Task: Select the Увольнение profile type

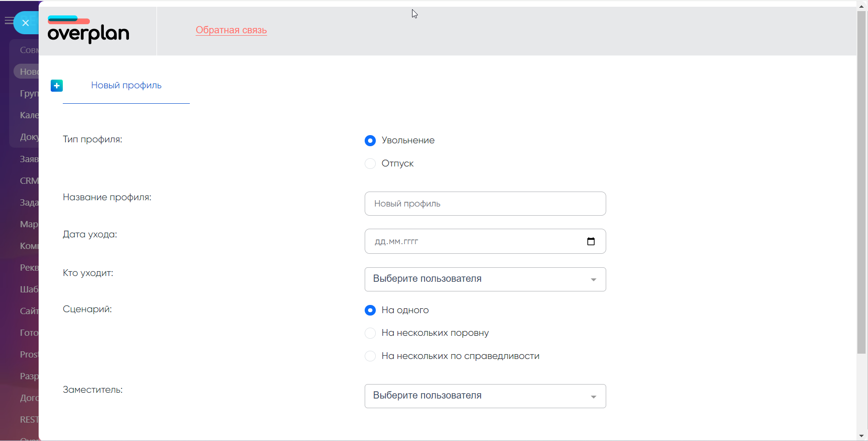Action: (x=370, y=140)
